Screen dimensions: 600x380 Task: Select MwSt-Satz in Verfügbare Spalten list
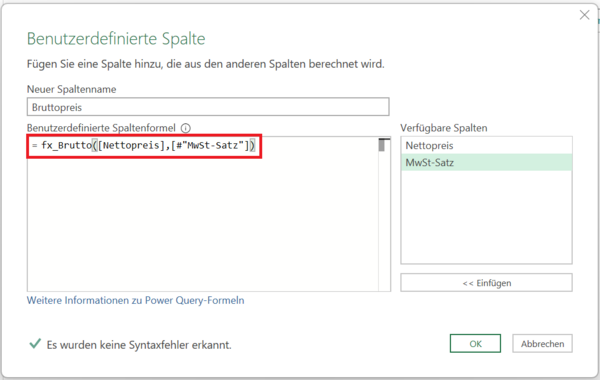click(x=486, y=163)
